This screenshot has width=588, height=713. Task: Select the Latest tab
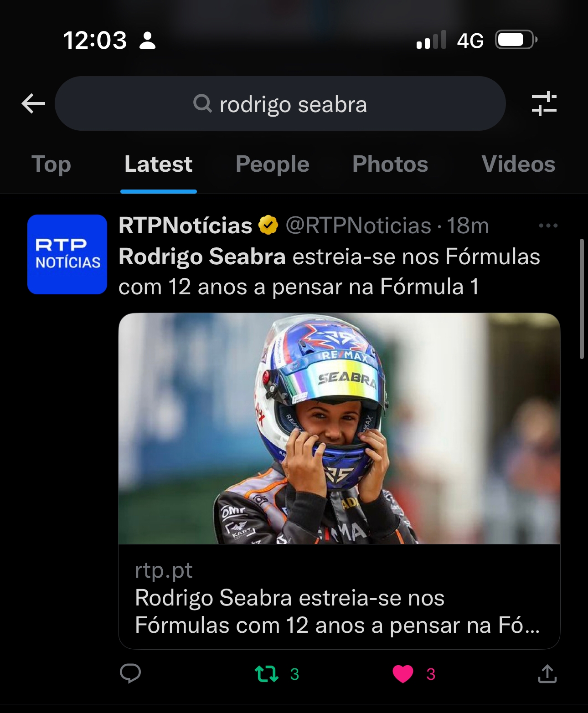[158, 164]
